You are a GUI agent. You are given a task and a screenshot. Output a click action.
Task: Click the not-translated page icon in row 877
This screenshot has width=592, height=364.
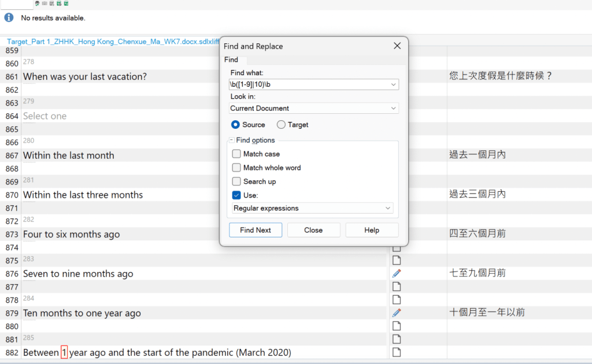pyautogui.click(x=396, y=287)
